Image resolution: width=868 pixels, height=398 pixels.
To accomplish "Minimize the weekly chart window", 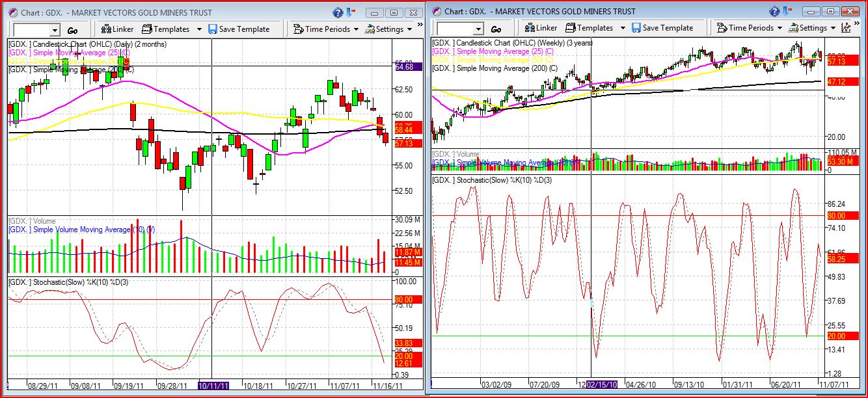I will tap(811, 11).
